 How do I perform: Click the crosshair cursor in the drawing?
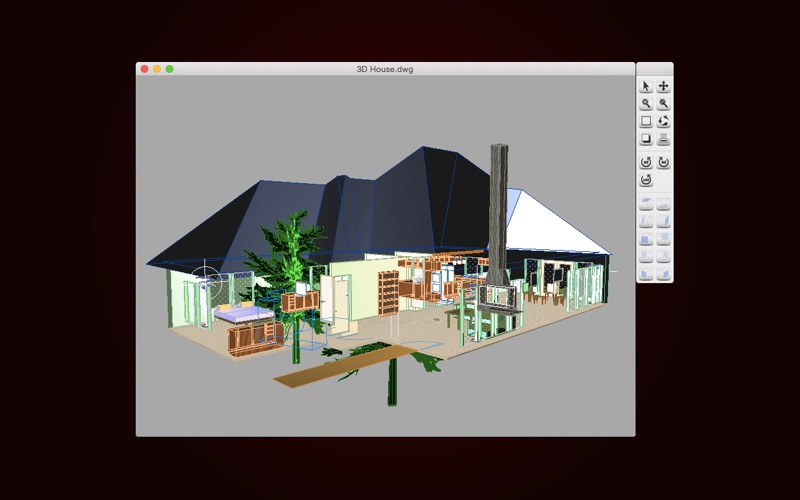207,272
